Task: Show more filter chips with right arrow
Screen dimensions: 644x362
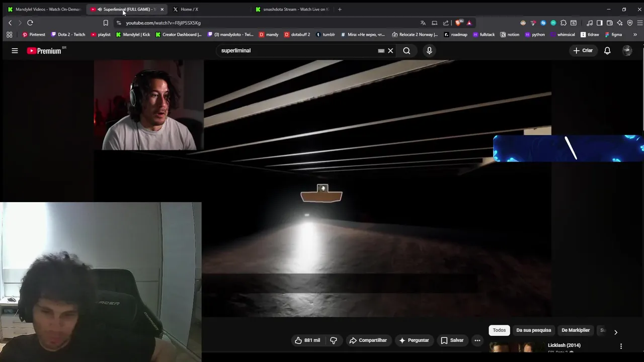Action: [x=615, y=332]
